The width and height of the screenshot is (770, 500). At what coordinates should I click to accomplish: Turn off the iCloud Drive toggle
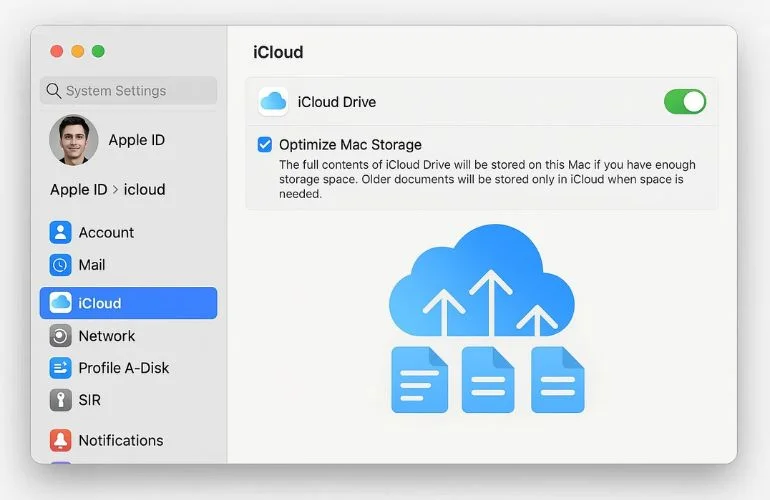pos(684,102)
